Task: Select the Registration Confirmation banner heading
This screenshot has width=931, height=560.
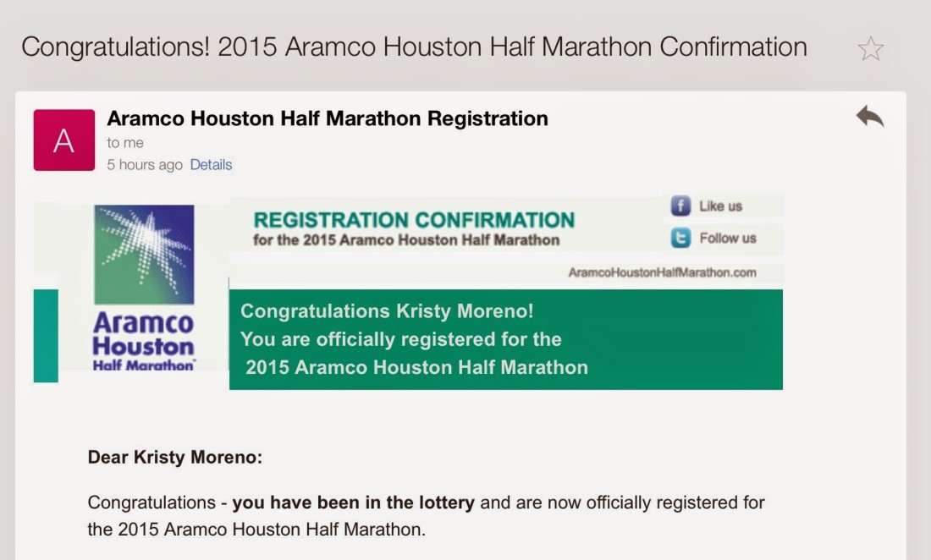Action: coord(414,219)
